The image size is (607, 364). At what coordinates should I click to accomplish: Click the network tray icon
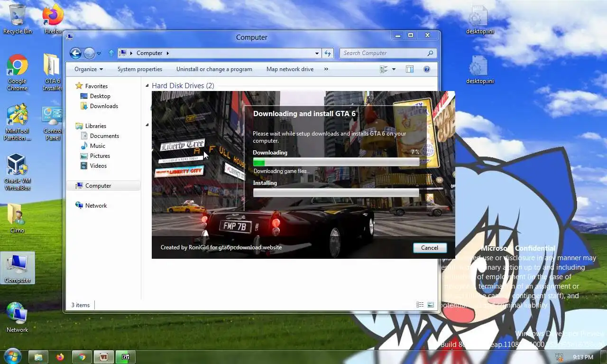point(560,357)
